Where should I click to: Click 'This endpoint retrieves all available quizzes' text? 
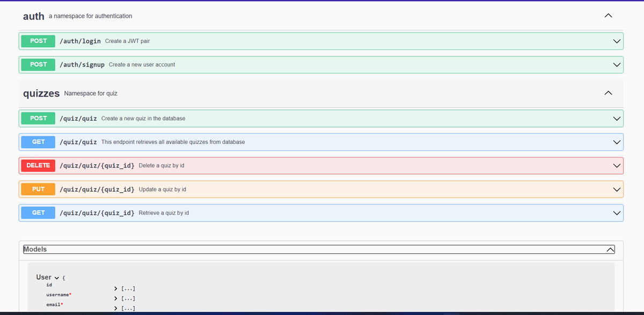173,142
